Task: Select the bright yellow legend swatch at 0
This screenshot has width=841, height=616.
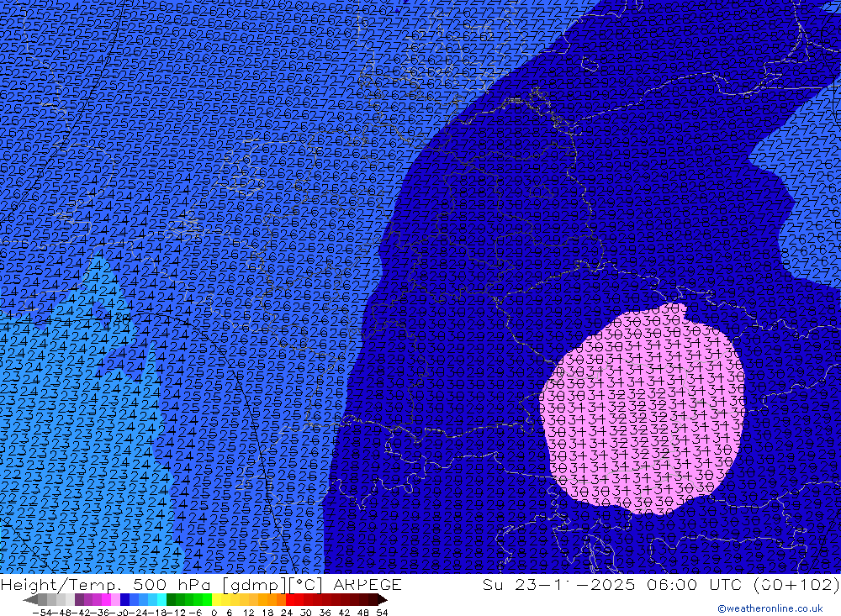Action: coord(216,600)
